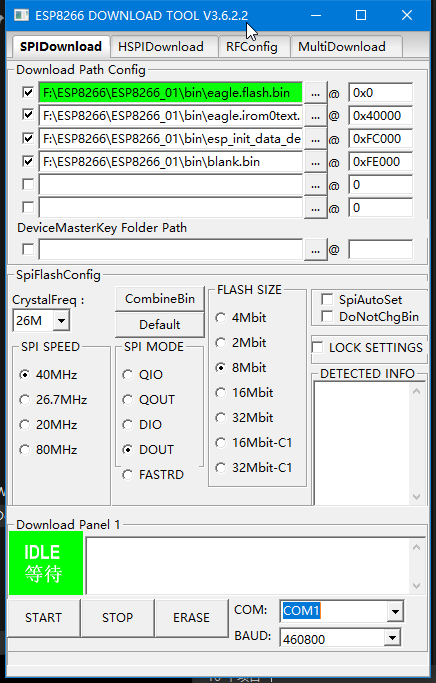This screenshot has height=683, width=436.
Task: Open the COM port dropdown arrow
Action: pos(395,612)
